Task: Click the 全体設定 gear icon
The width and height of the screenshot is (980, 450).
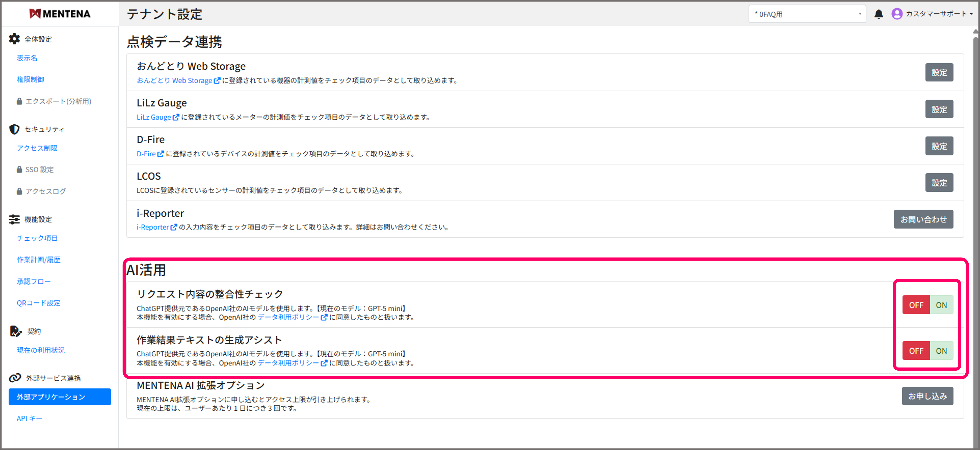Action: pos(14,39)
